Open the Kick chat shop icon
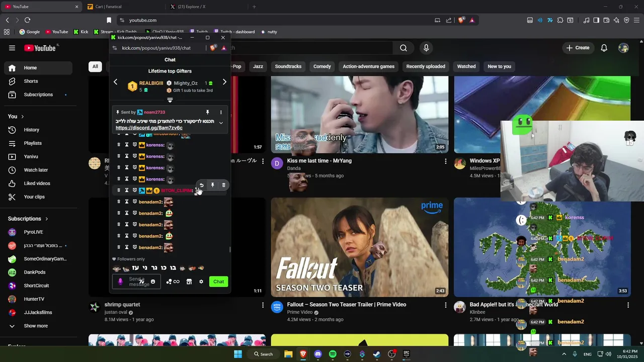The height and width of the screenshot is (362, 644). pos(189,282)
